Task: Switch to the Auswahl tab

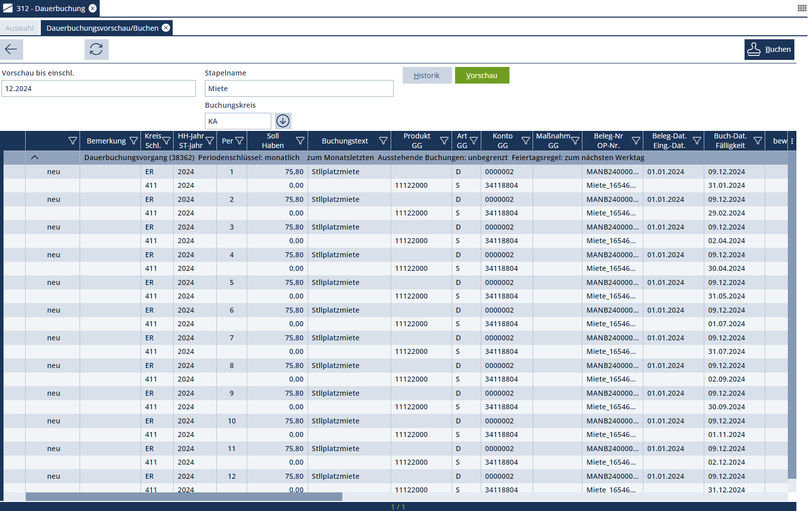Action: point(20,28)
